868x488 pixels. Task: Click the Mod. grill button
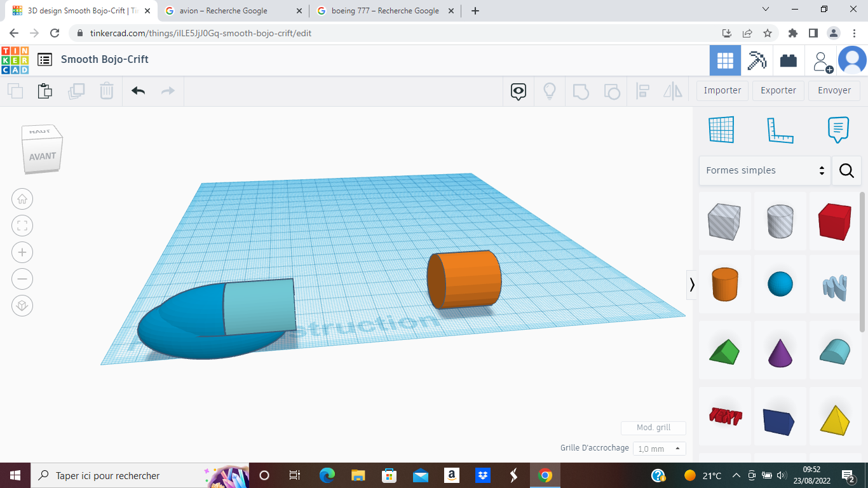tap(654, 428)
